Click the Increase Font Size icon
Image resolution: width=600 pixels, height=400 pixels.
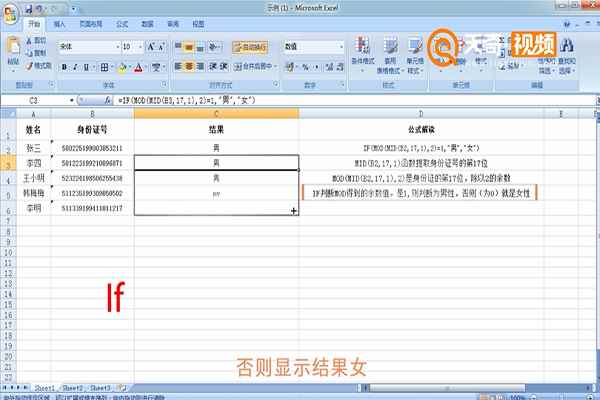pos(151,47)
